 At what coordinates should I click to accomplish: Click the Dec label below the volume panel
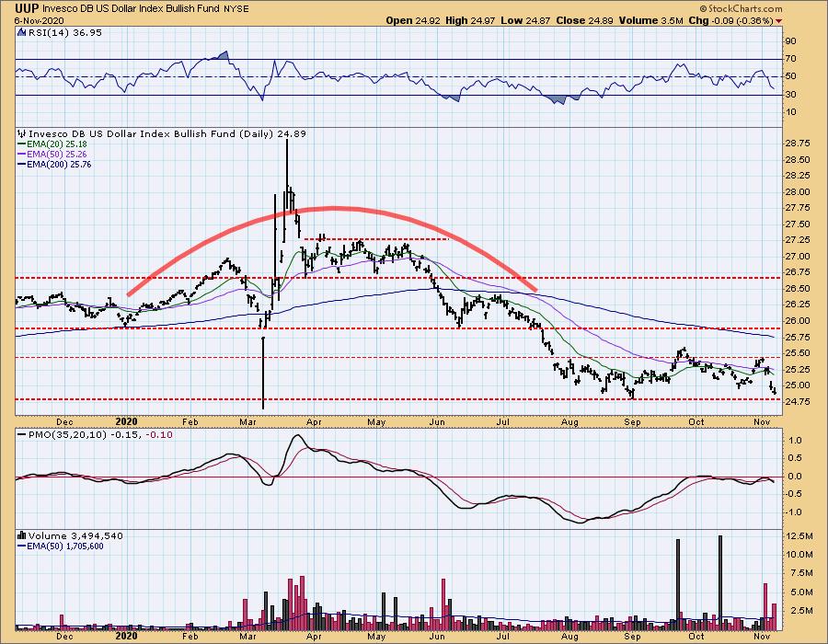click(x=64, y=636)
